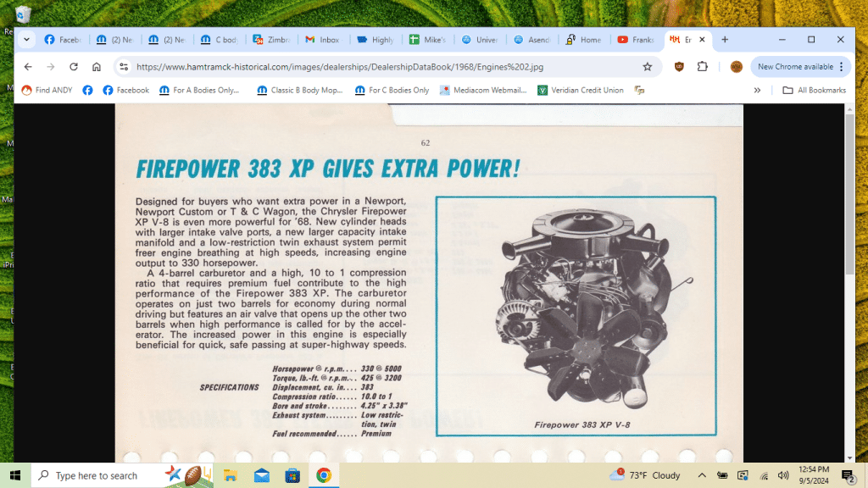Expand the tab search dropdown

click(x=26, y=40)
